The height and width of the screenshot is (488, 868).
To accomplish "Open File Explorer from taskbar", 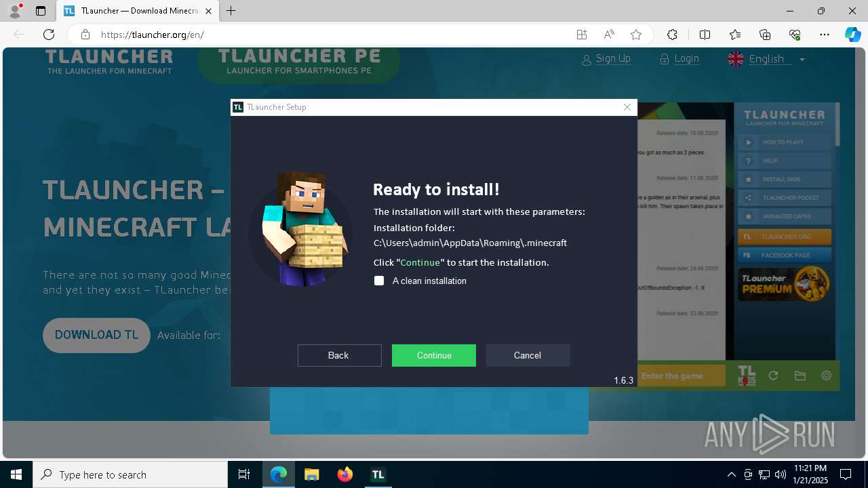I will 311,474.
